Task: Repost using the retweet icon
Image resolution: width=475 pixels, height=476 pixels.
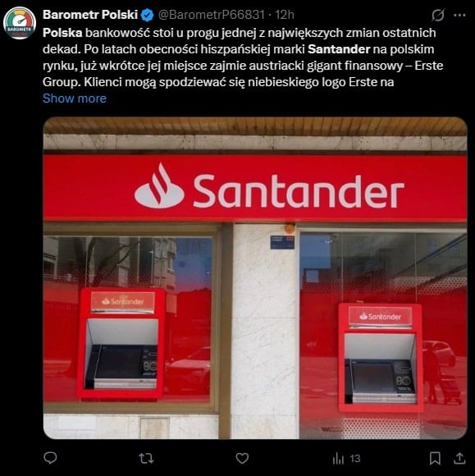Action: (x=146, y=458)
